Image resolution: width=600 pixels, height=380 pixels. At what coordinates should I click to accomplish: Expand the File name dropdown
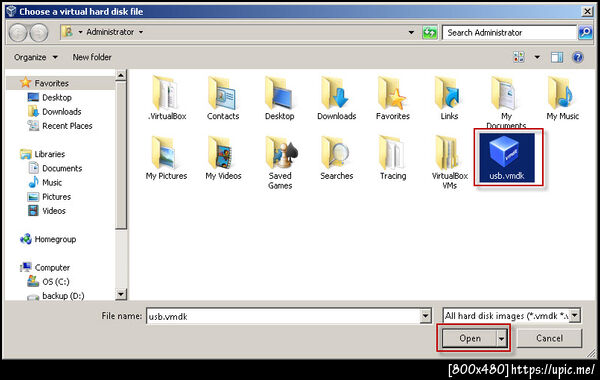coord(426,316)
